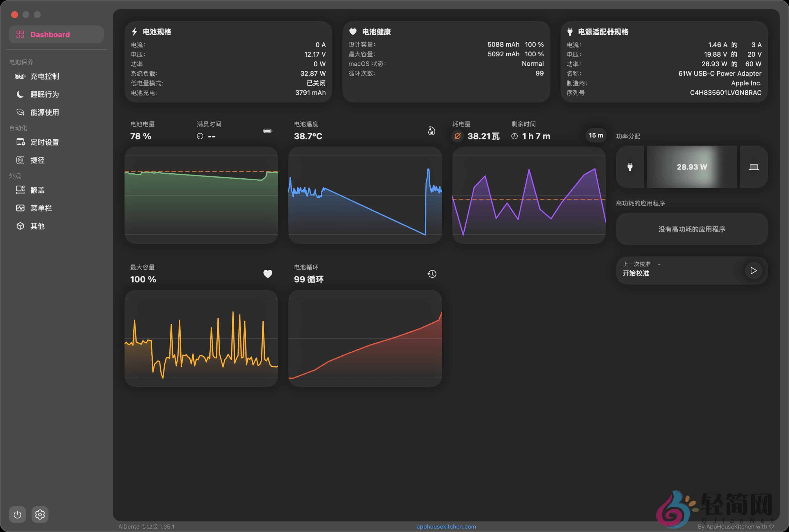Click the battery icon beside 满员时间
The height and width of the screenshot is (532, 789).
tap(268, 131)
